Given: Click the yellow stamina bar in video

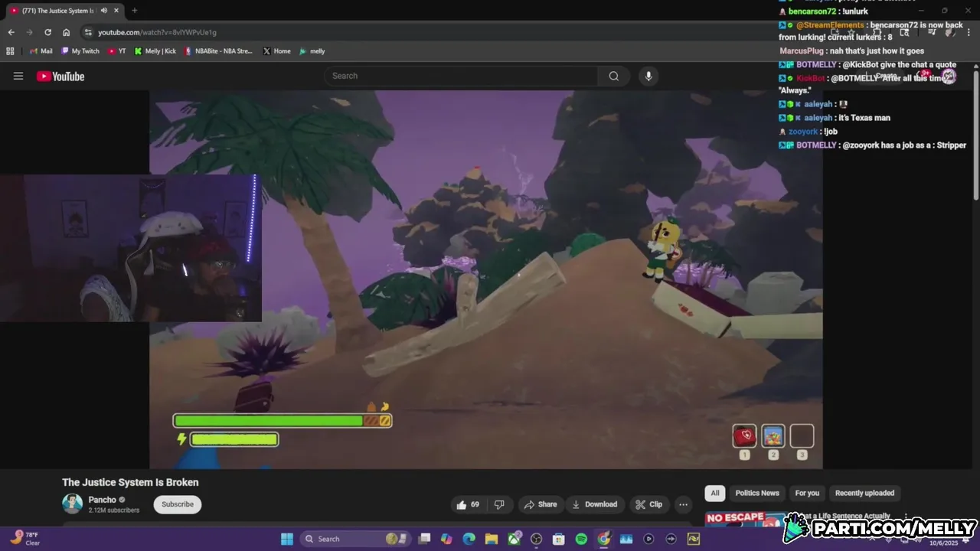Looking at the screenshot, I should click(234, 439).
